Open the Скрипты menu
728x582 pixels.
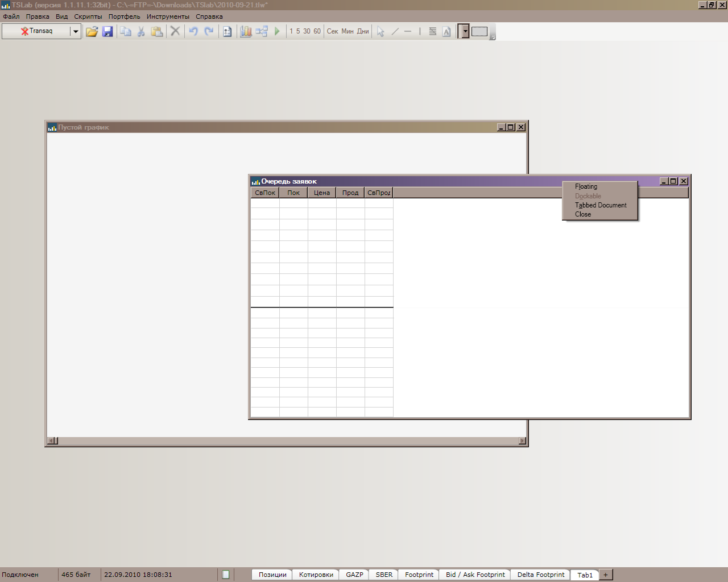click(x=88, y=16)
